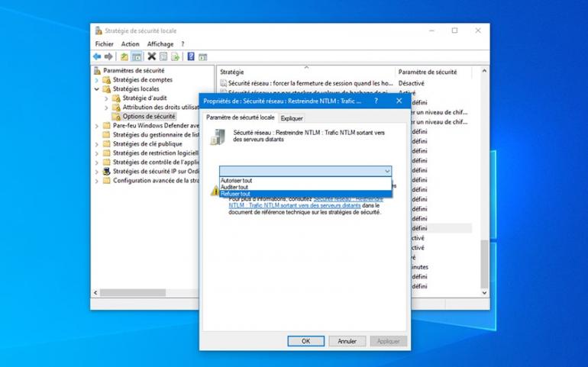The image size is (588, 367).
Task: Choose 'Auditer tout' from the dropdown list
Action: tap(234, 187)
